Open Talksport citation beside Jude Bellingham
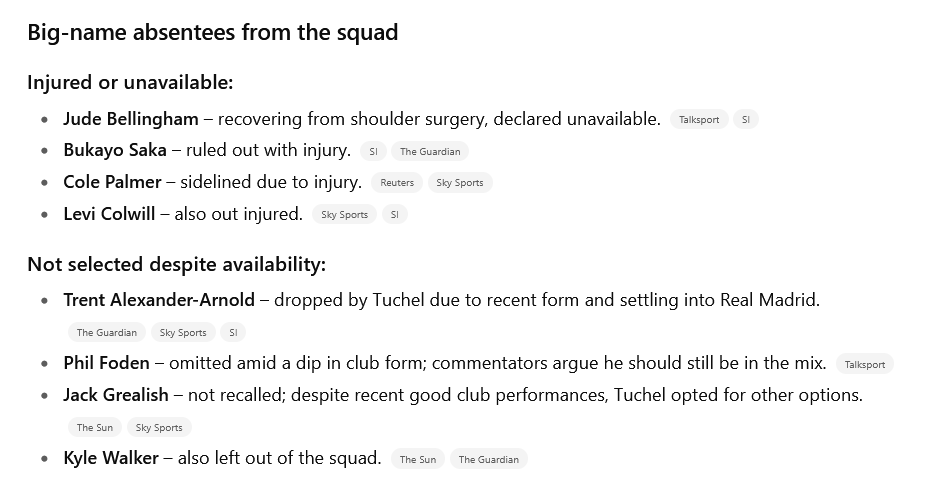Image resolution: width=932 pixels, height=499 pixels. [699, 119]
